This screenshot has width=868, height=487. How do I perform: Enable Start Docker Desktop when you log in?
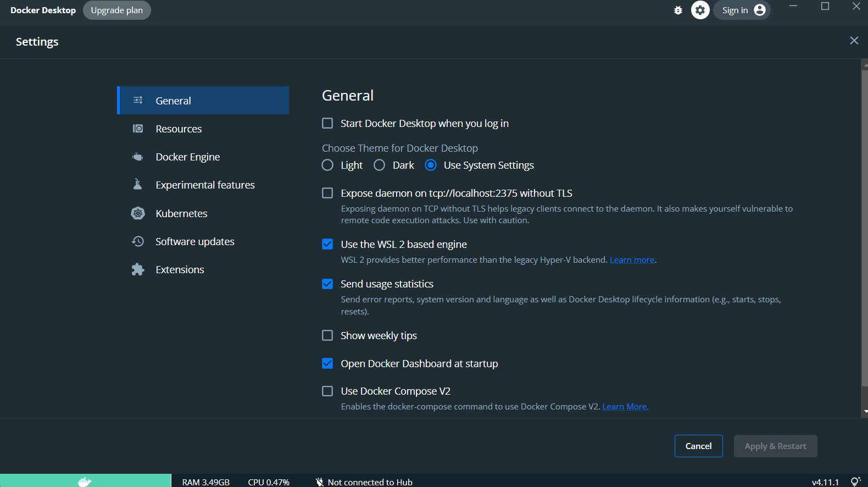pos(327,123)
